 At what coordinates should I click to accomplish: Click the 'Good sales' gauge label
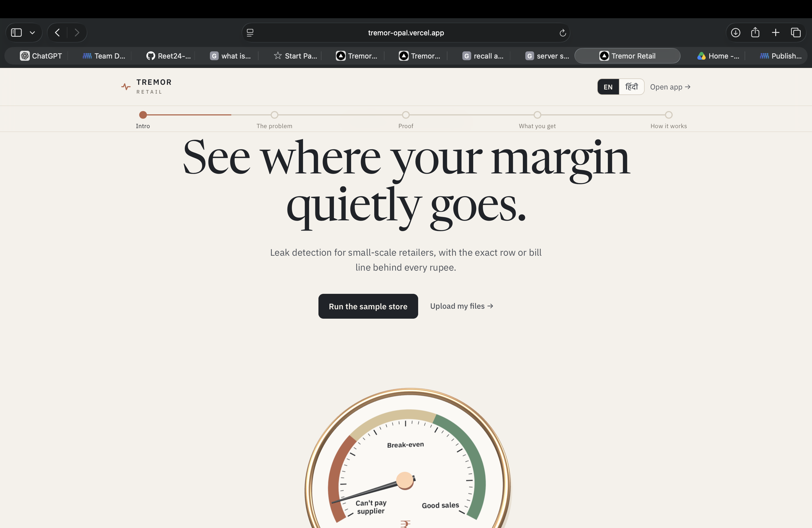pos(441,505)
